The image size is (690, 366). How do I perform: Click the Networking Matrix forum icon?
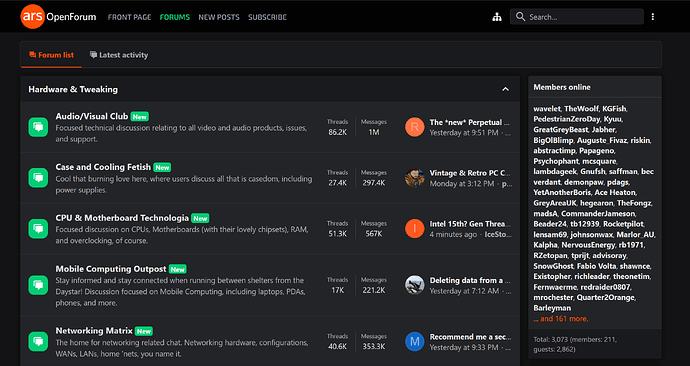point(38,341)
